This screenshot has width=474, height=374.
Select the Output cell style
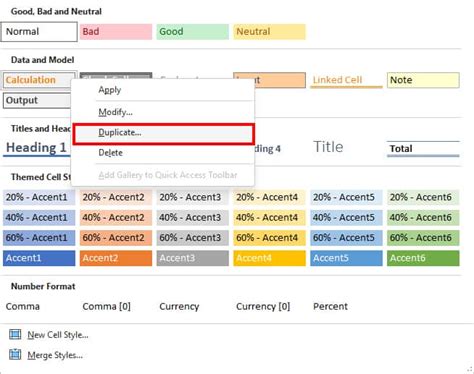pyautogui.click(x=37, y=100)
